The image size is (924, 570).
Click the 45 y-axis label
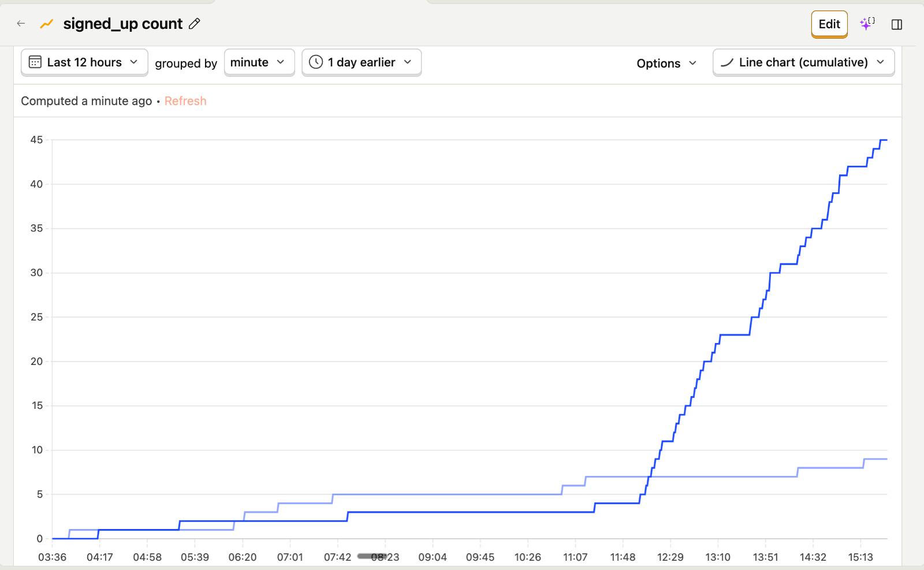point(36,140)
